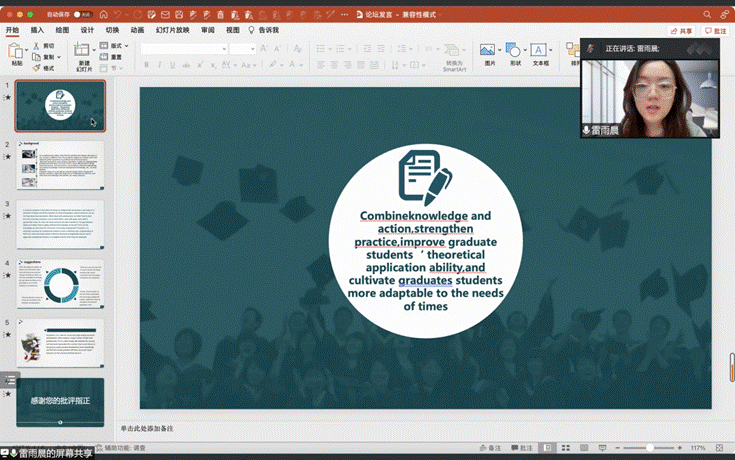
Task: Open the Shapes (形状) gallery icon
Action: coord(513,50)
